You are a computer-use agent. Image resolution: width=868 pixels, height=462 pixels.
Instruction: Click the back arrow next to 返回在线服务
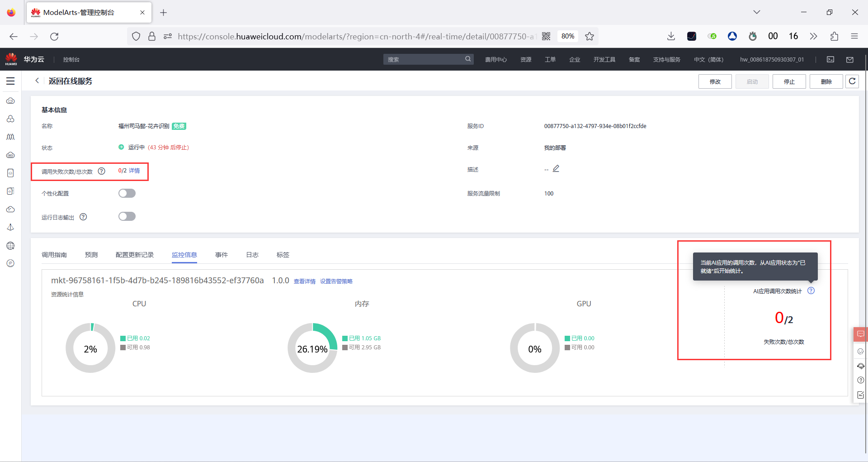click(x=37, y=81)
